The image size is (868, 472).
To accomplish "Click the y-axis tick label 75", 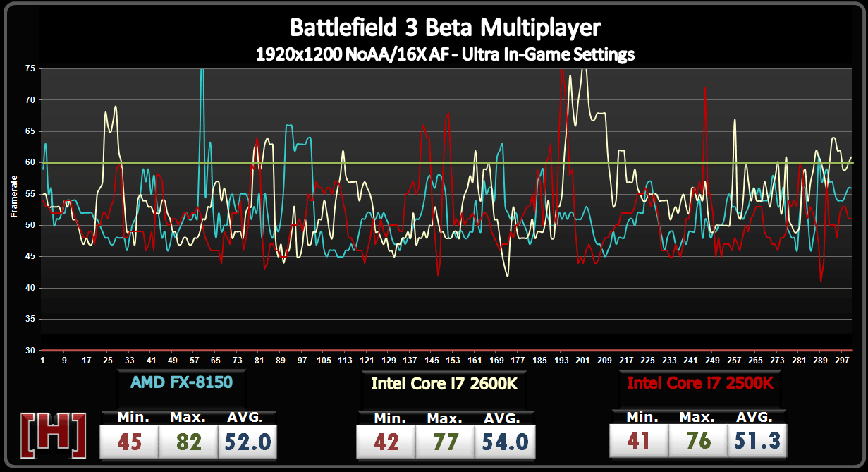I will point(30,68).
